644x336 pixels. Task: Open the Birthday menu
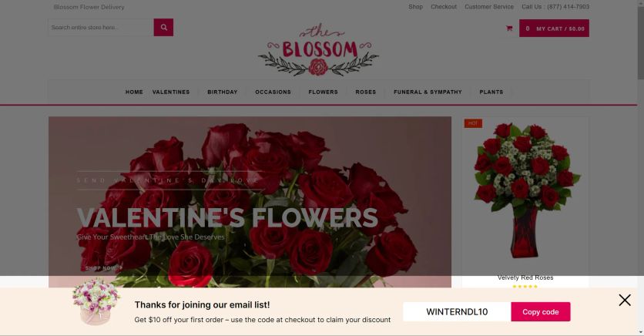click(x=222, y=92)
